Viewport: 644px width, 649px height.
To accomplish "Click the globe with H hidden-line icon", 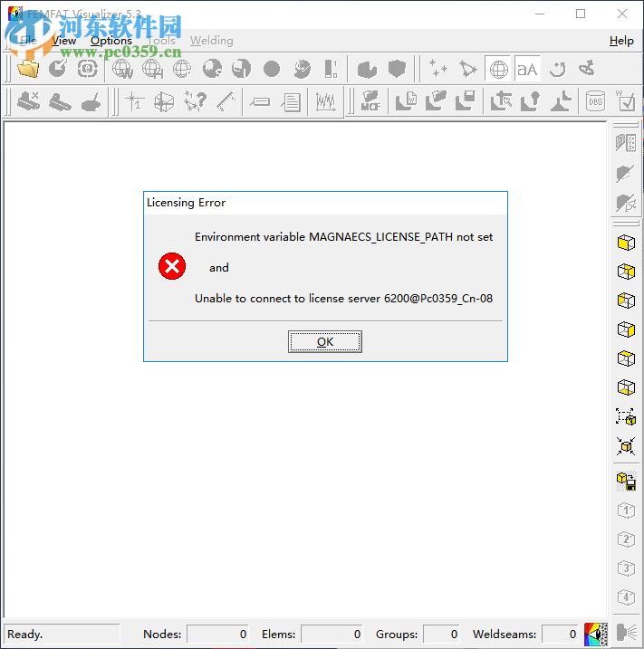I will tap(152, 69).
